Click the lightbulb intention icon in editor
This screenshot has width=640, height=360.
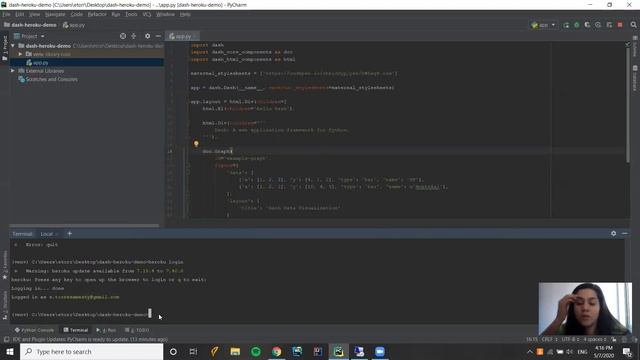coord(196,144)
